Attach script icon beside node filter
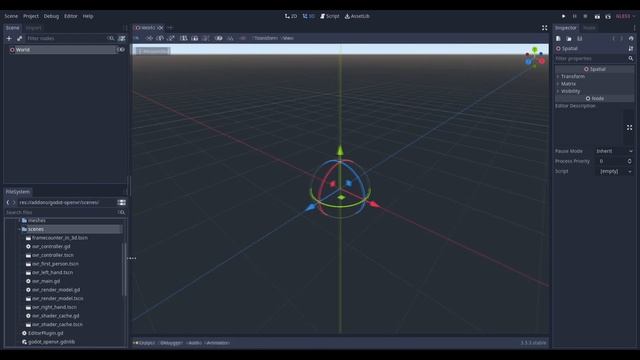This screenshot has width=640, height=360. pos(122,38)
